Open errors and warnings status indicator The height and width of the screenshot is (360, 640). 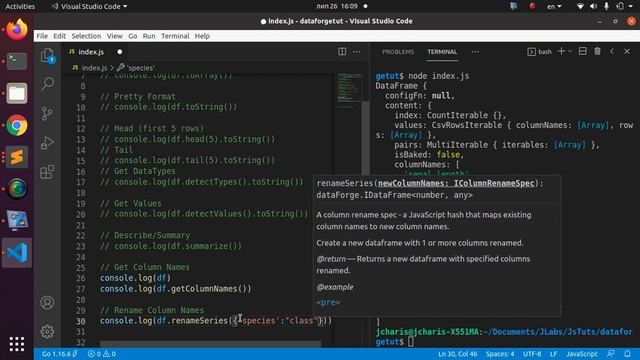point(102,354)
